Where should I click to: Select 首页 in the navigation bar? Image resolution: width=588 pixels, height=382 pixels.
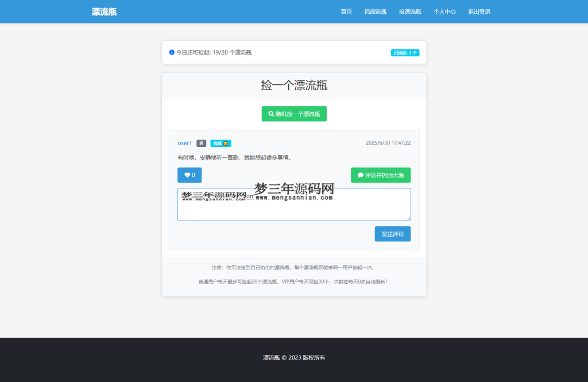click(x=346, y=11)
